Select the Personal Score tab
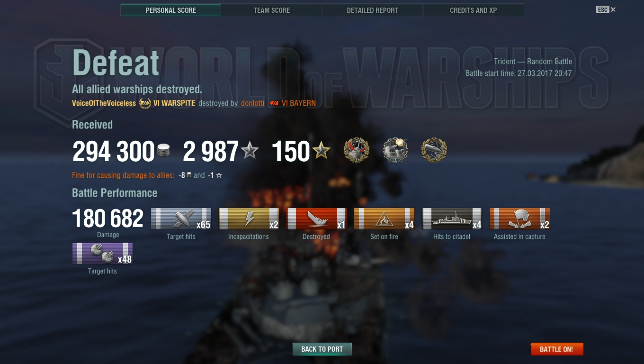The width and height of the screenshot is (644, 364). 171,10
